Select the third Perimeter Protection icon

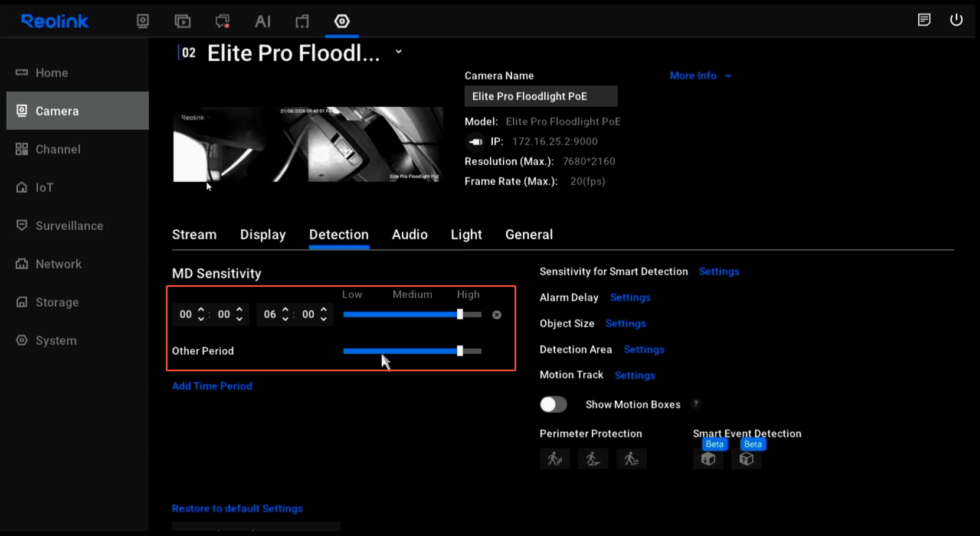tap(631, 459)
